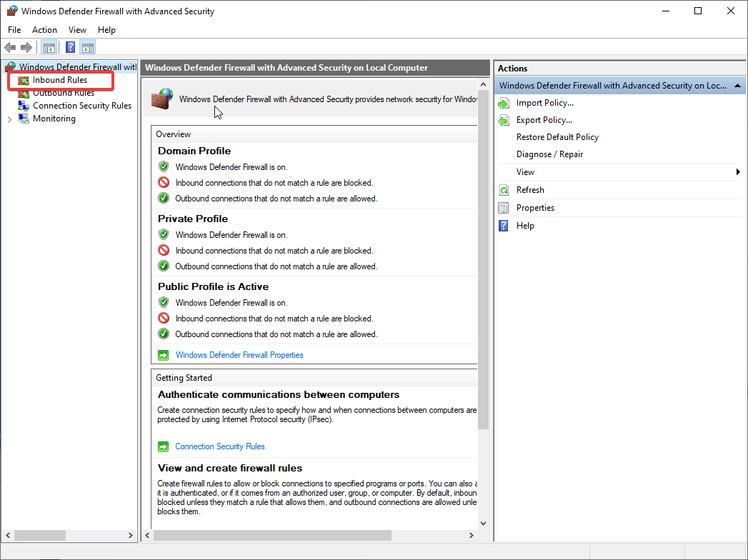Screen dimensions: 748x560
Task: Select Monitoring in the tree
Action: coord(54,119)
